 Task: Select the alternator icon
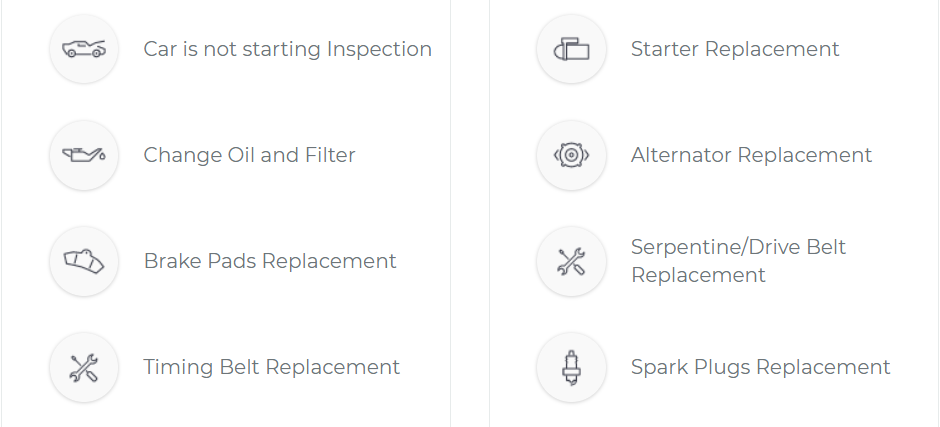(x=571, y=155)
